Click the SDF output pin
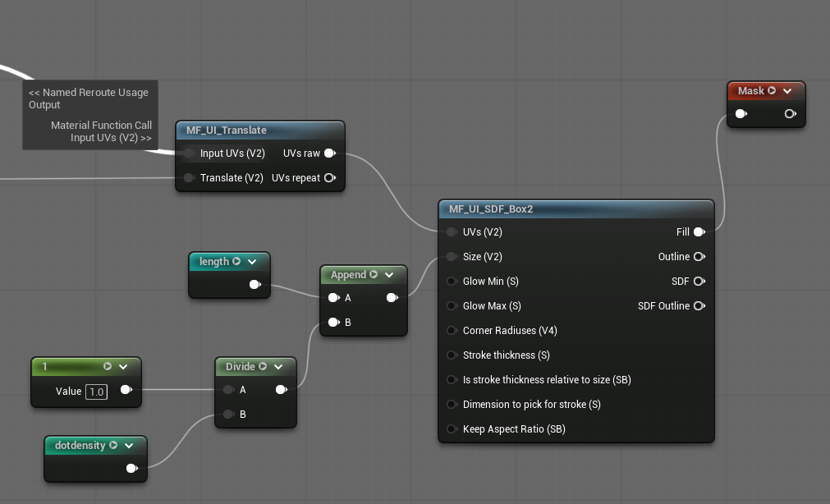Viewport: 830px width, 504px height. tap(699, 282)
